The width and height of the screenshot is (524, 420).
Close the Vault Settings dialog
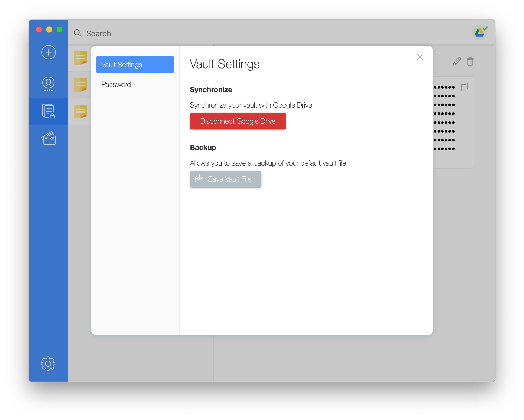tap(420, 57)
